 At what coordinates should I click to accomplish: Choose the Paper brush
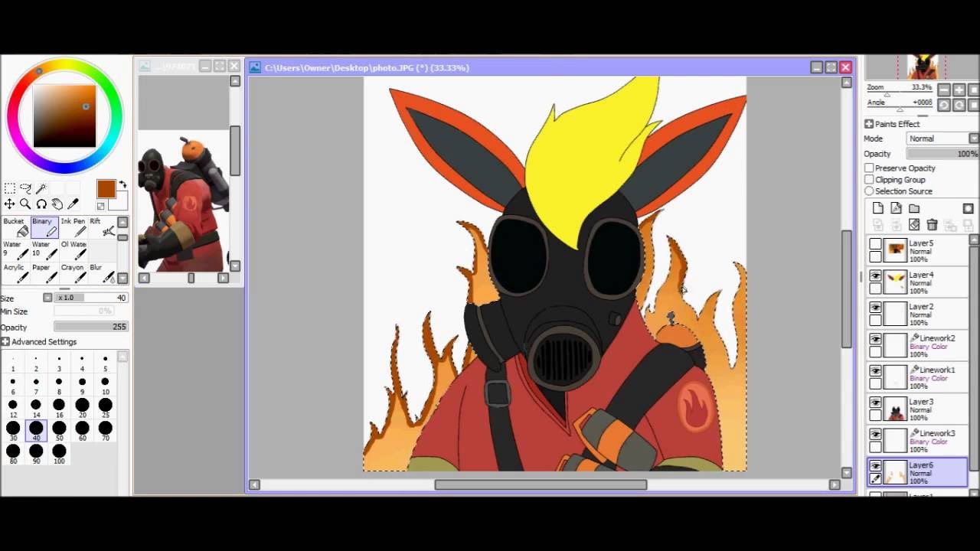coord(45,273)
